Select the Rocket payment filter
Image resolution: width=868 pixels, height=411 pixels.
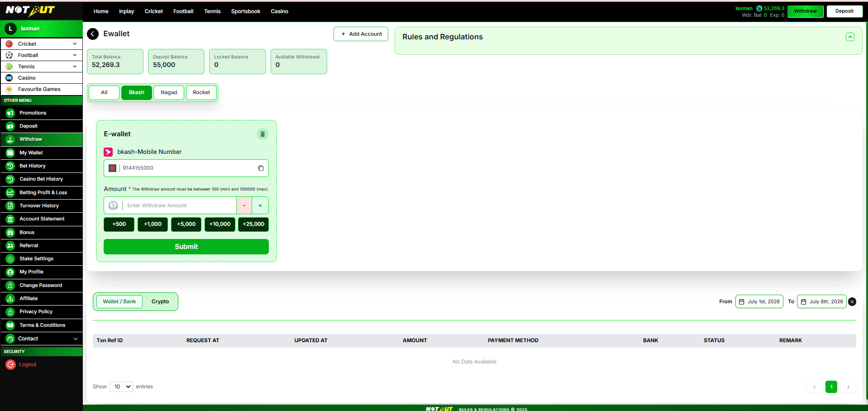coord(201,93)
